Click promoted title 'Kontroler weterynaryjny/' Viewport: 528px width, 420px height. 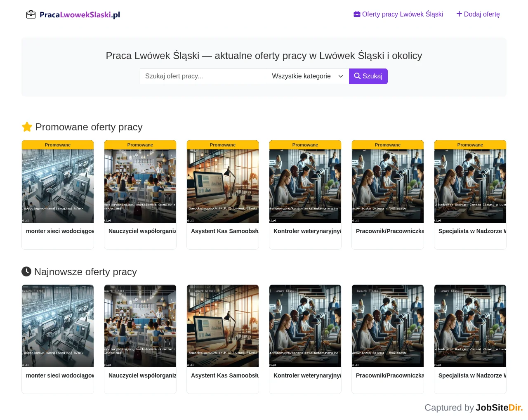pos(307,231)
